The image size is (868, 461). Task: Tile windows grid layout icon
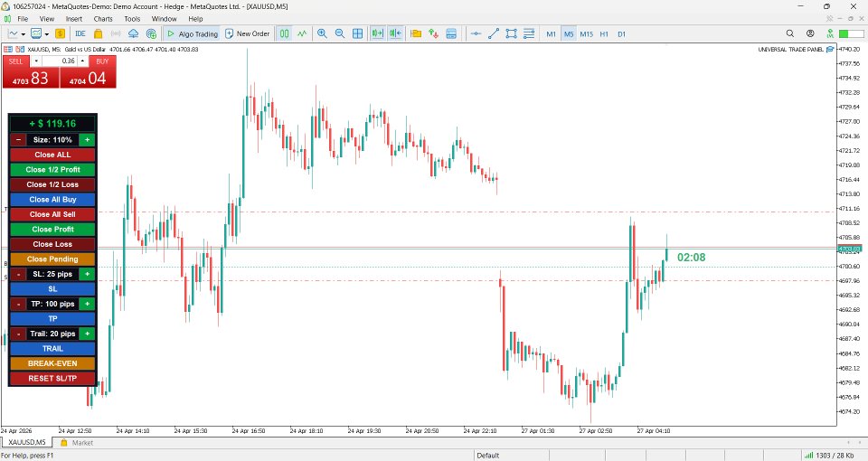(x=358, y=33)
